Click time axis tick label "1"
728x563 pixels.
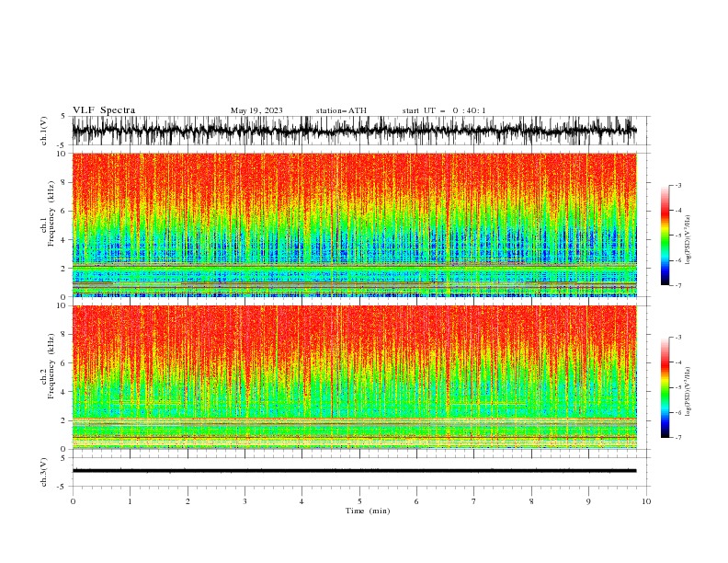pyautogui.click(x=130, y=501)
